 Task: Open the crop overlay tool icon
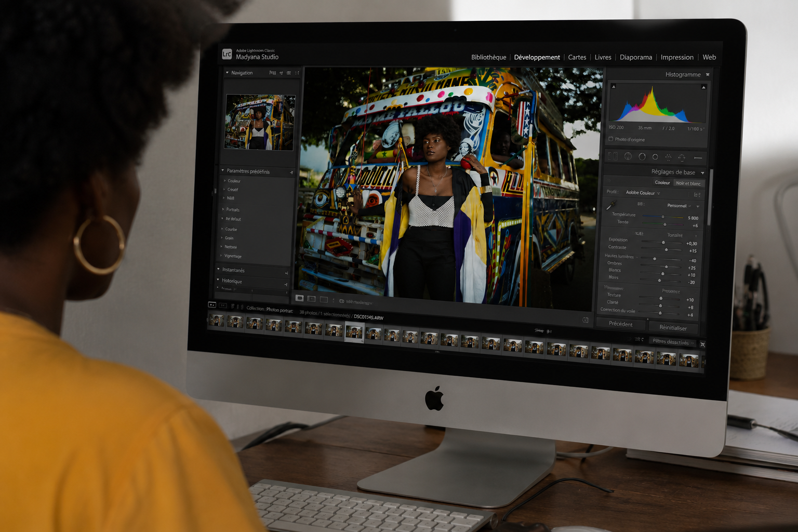pos(613,156)
